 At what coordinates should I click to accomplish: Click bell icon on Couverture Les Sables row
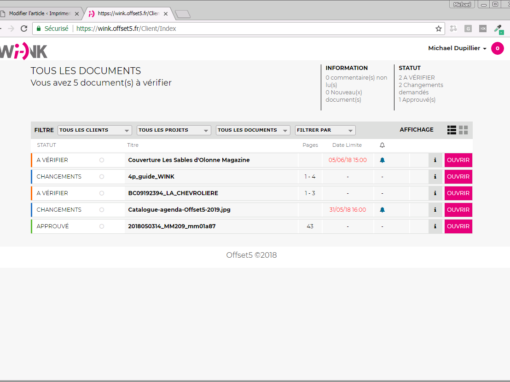tap(382, 160)
